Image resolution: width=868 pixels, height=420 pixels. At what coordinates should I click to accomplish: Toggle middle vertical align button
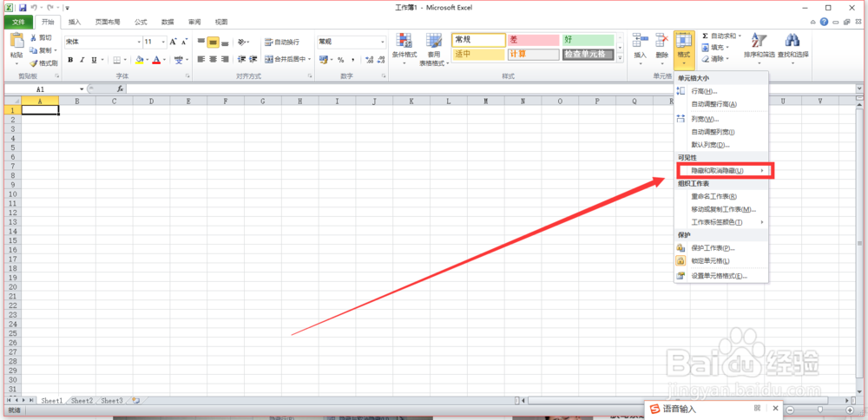coord(213,42)
